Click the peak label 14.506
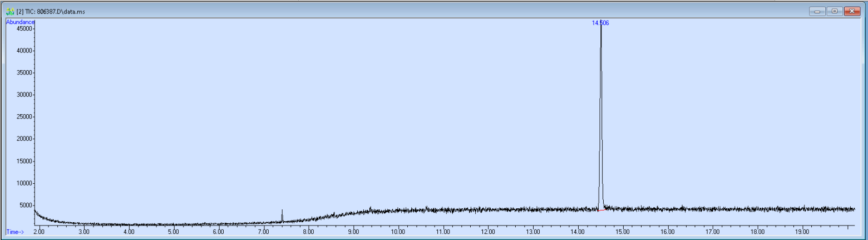 (x=600, y=23)
